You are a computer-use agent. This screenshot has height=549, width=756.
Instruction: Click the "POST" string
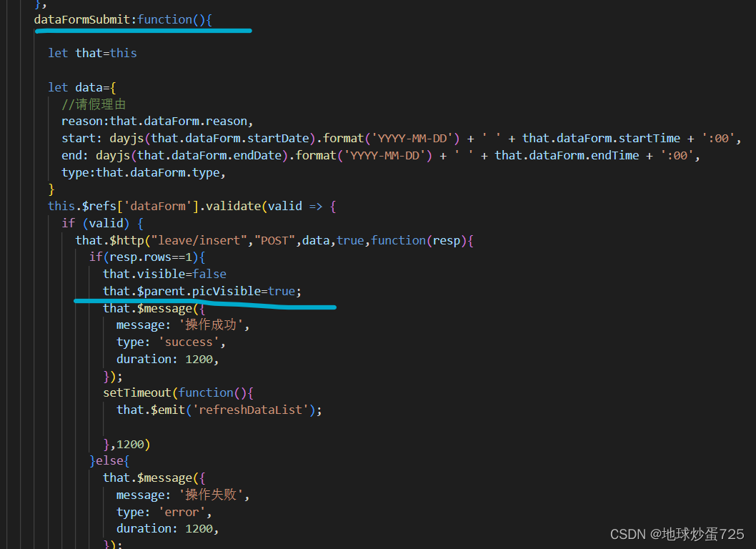[x=275, y=240]
